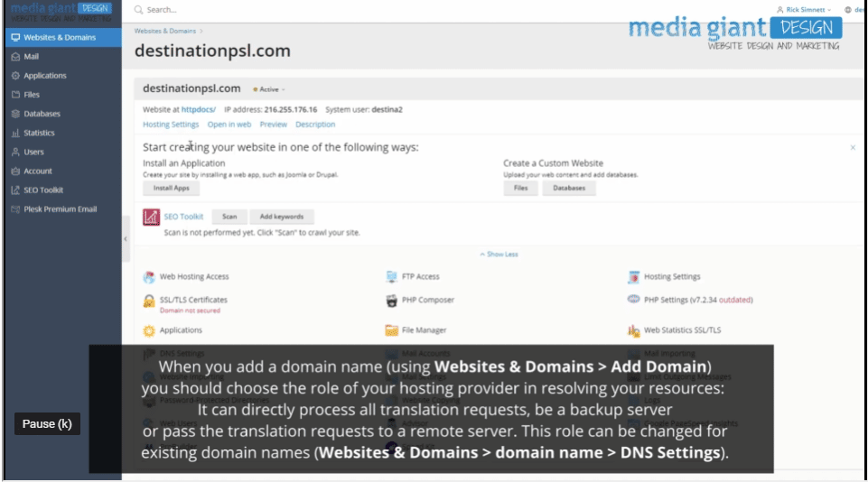Click the Applications gear icon in tools grid

[149, 331]
